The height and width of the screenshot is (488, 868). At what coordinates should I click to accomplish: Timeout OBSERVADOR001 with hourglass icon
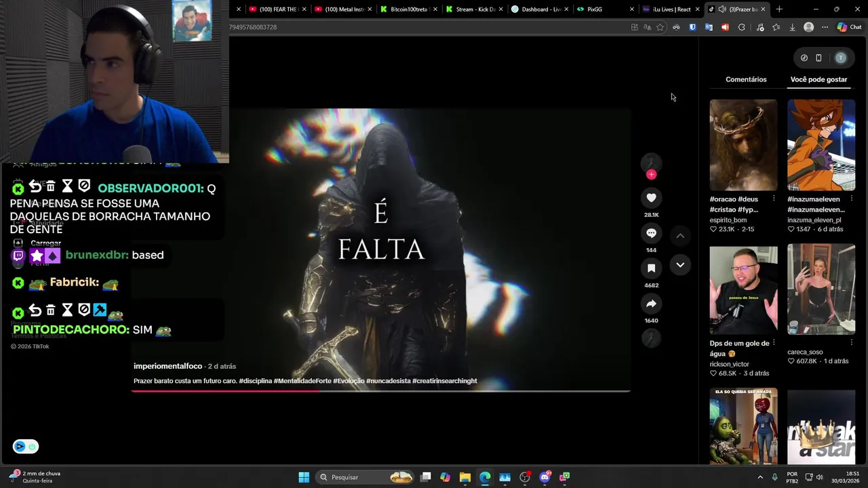coord(67,186)
